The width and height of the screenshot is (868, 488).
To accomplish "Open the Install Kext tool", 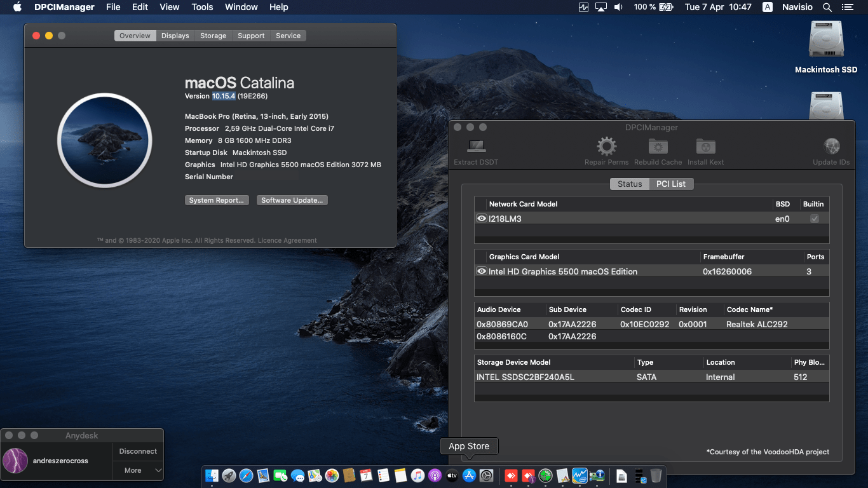I will (x=705, y=146).
